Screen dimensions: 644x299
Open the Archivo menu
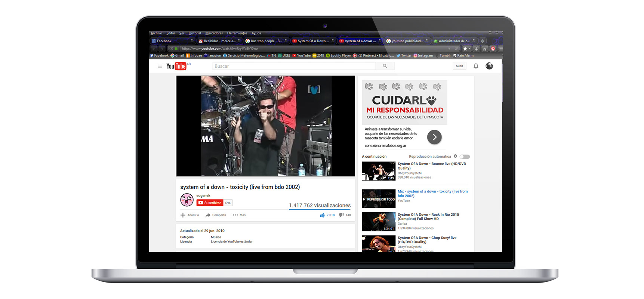point(156,33)
